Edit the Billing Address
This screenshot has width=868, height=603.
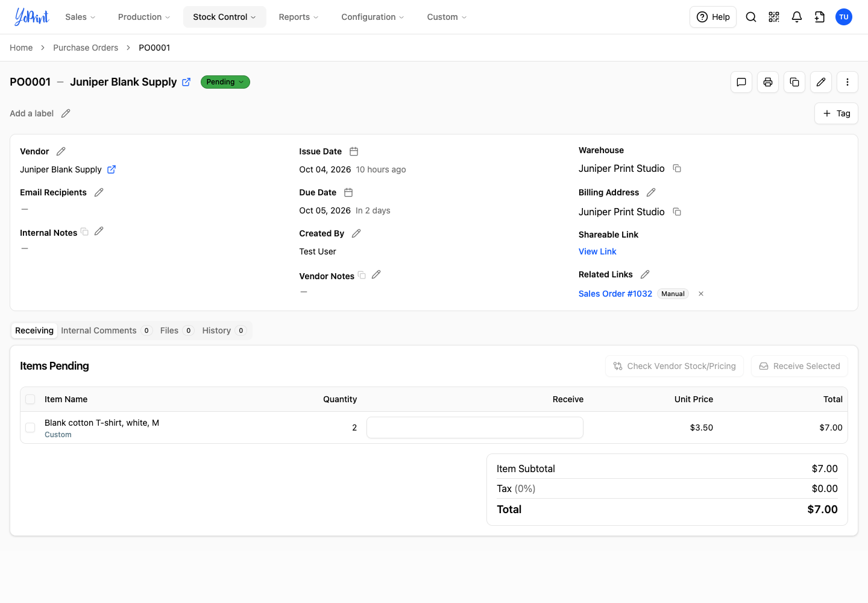point(651,192)
